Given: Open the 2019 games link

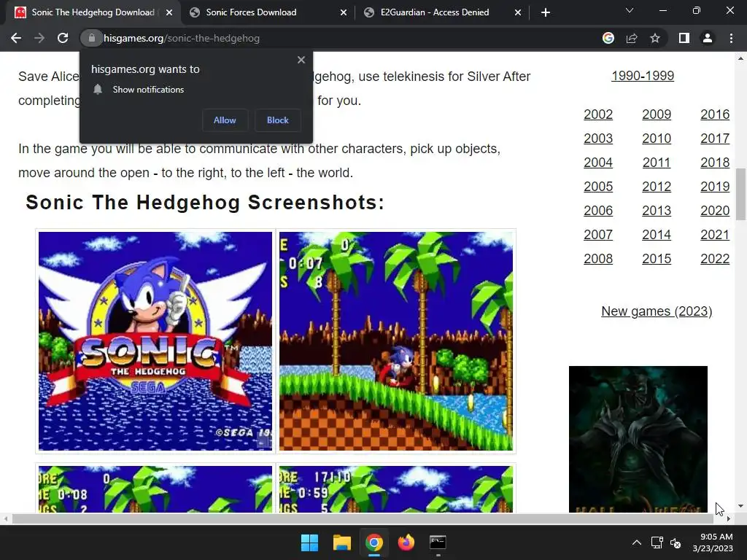Looking at the screenshot, I should pyautogui.click(x=715, y=187).
